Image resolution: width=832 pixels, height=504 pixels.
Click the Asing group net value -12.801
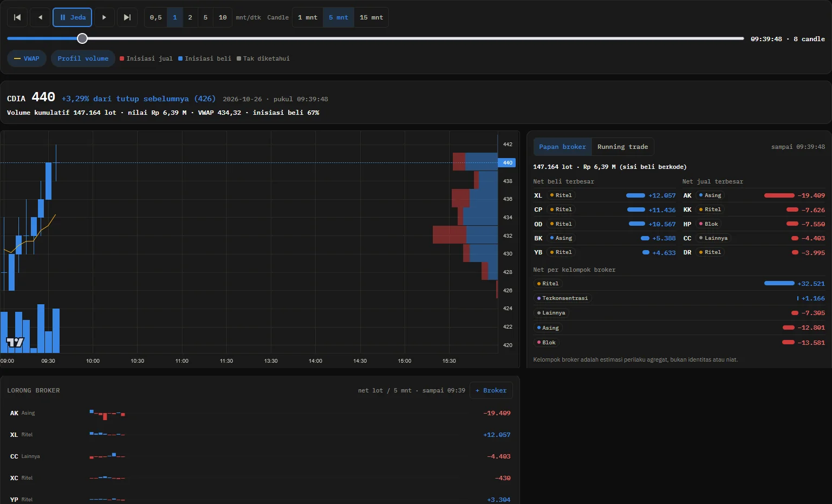click(x=811, y=328)
